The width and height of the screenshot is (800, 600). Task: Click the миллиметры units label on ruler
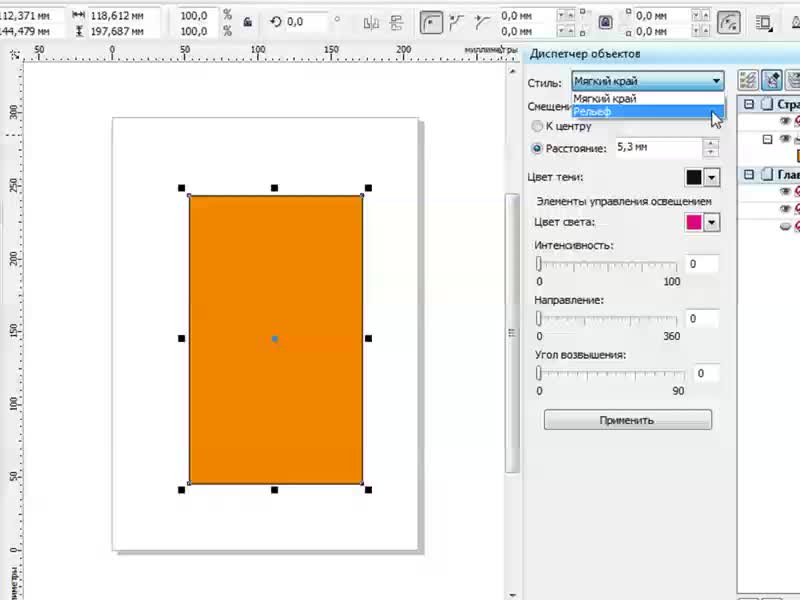click(490, 49)
